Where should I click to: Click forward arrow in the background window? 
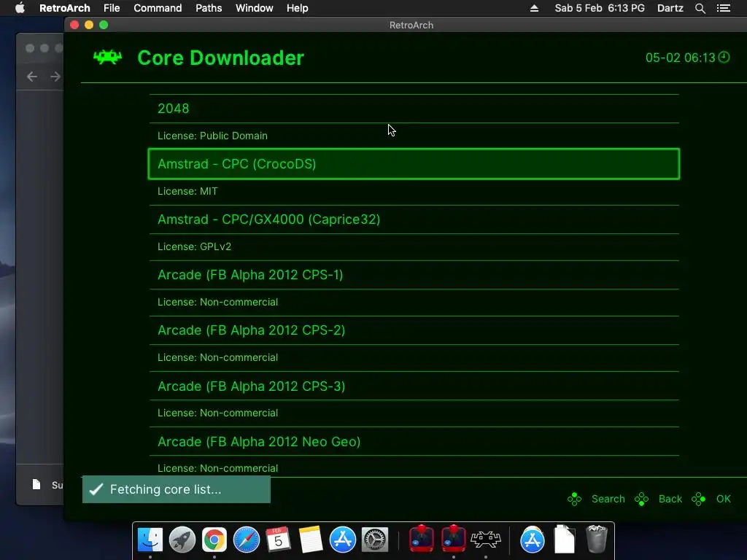pyautogui.click(x=55, y=76)
